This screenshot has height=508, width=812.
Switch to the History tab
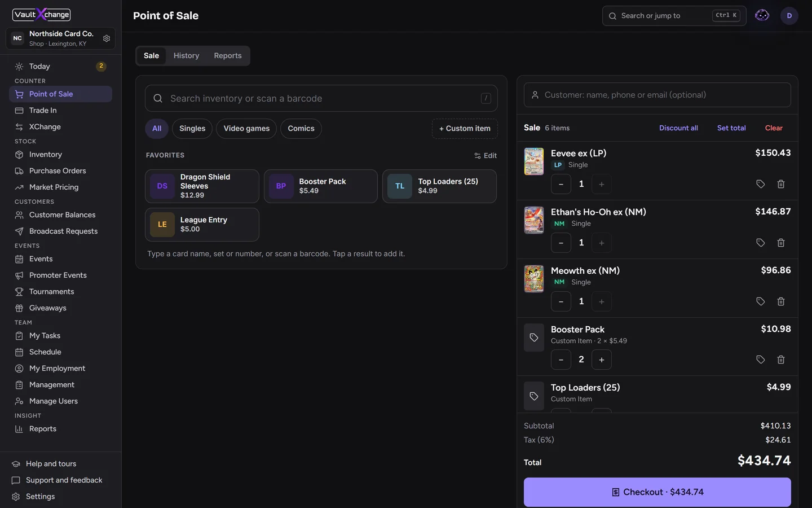[x=186, y=56]
